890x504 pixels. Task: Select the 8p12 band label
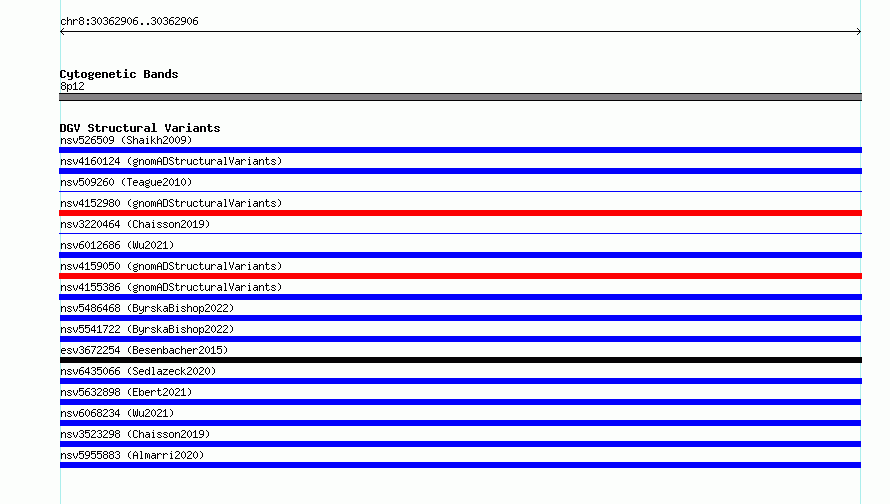coord(72,86)
